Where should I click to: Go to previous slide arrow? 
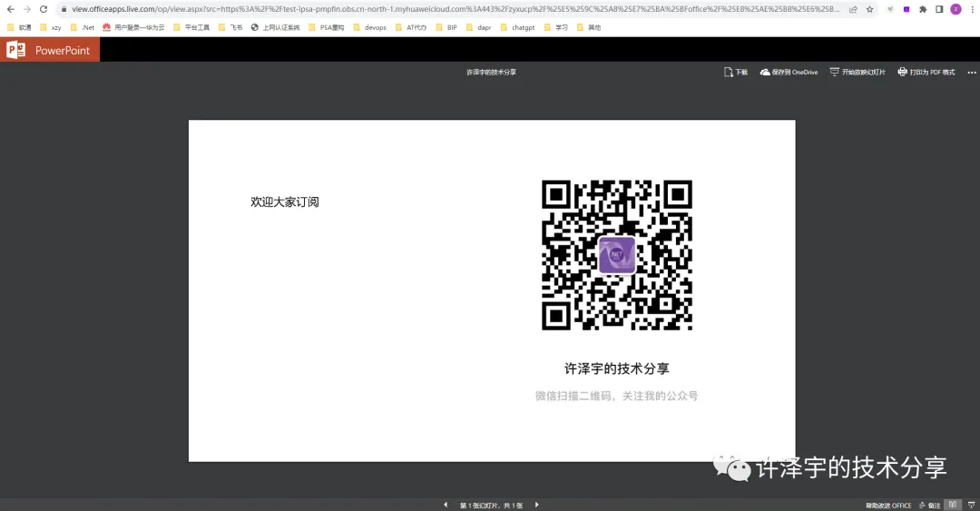tap(446, 505)
